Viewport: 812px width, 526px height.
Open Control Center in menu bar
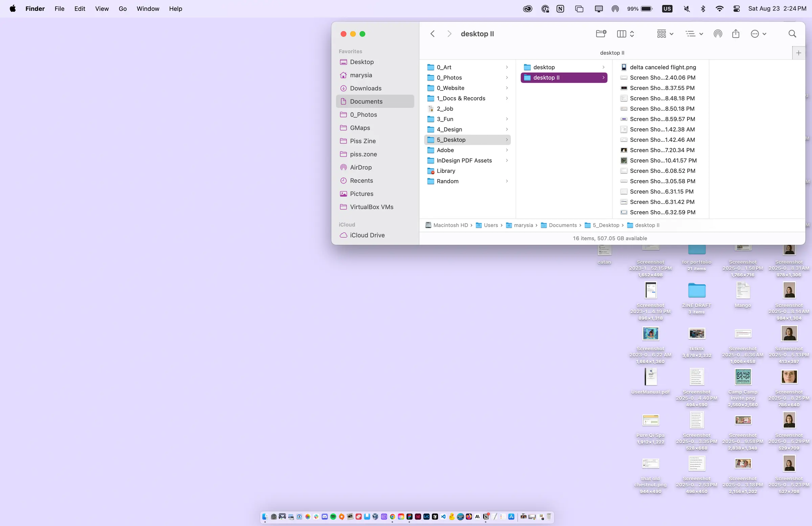pos(736,9)
